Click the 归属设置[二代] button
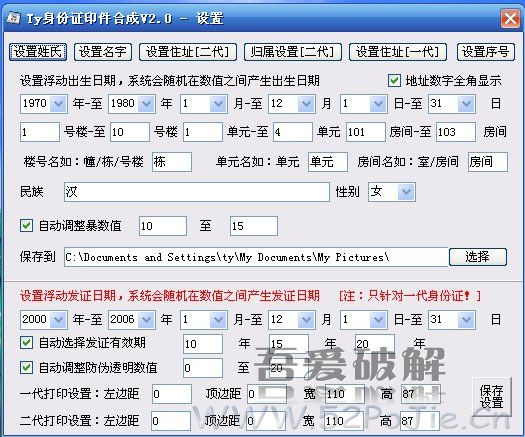 click(x=293, y=52)
